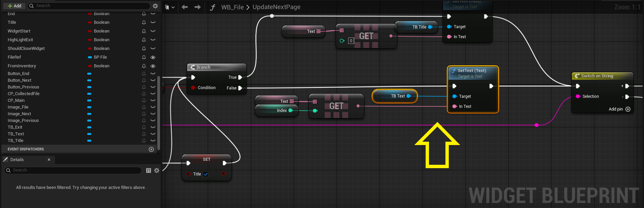Toggle FileRef variable visibility eye
The height and width of the screenshot is (208, 644).
153,57
